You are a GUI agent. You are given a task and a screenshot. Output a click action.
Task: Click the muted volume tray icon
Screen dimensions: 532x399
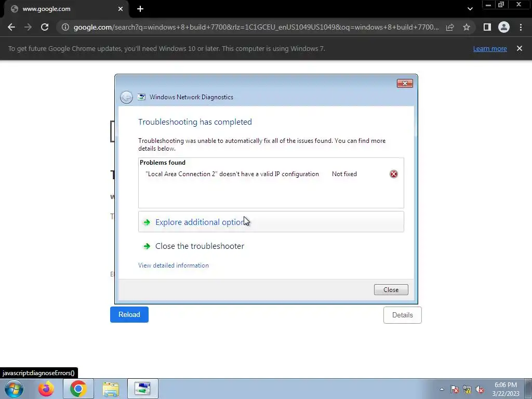click(480, 389)
